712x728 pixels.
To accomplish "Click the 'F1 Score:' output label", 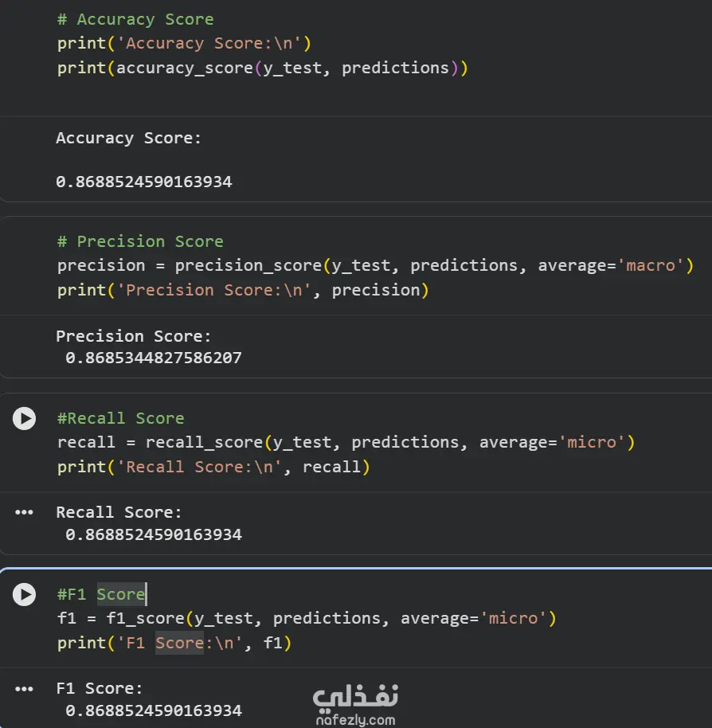I will click(100, 688).
